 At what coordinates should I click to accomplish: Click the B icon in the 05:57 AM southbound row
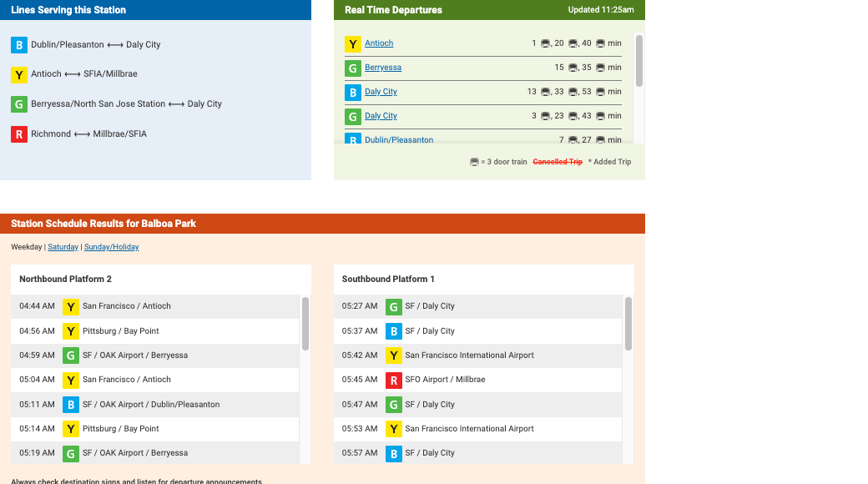click(393, 454)
